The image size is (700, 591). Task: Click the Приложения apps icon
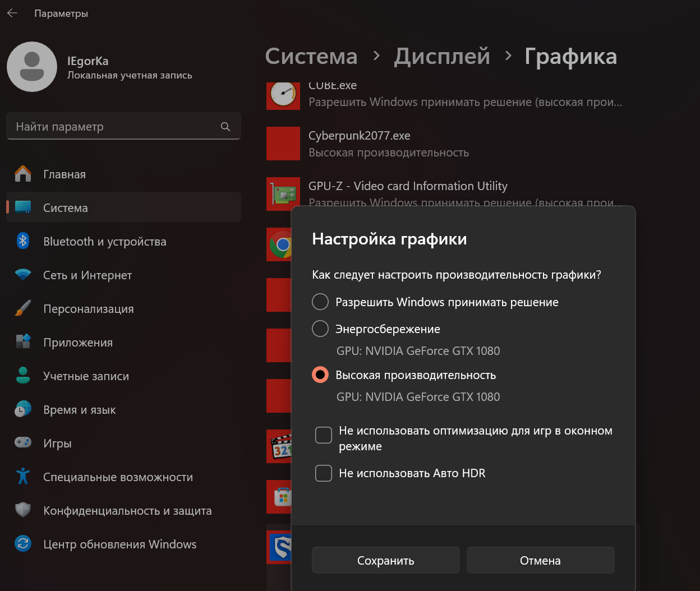pyautogui.click(x=23, y=342)
